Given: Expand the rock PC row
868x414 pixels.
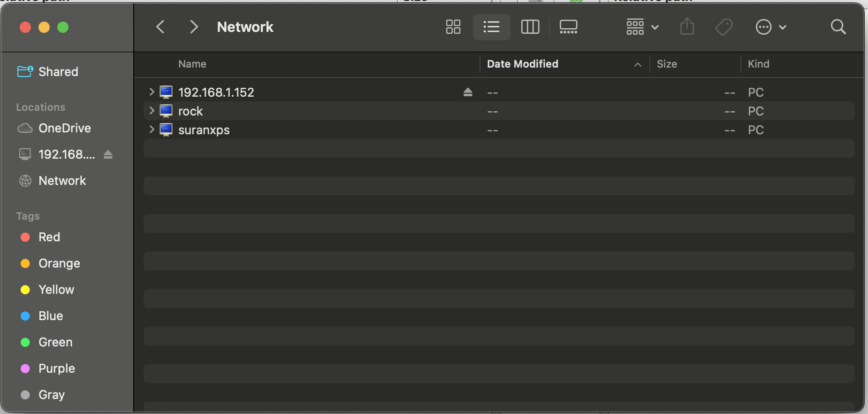Looking at the screenshot, I should point(152,111).
